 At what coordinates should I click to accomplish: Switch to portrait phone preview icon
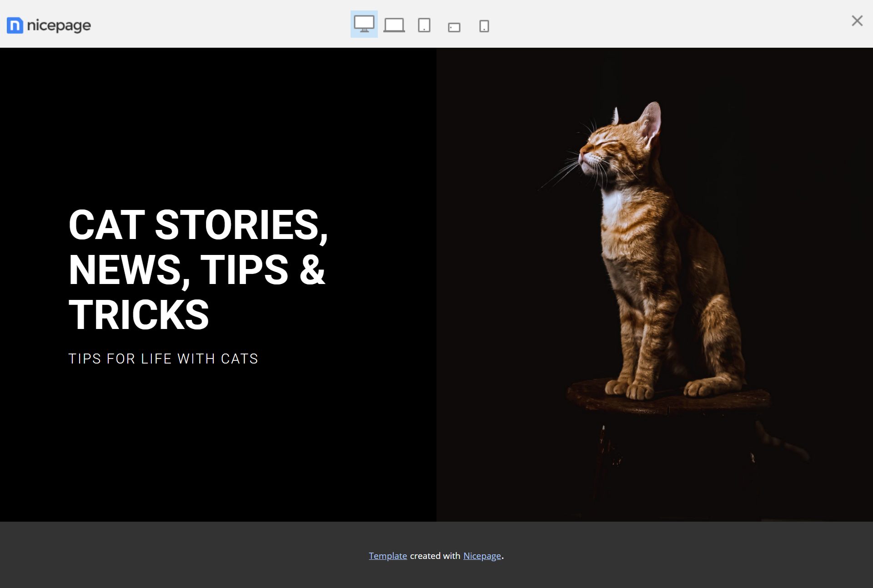[484, 26]
